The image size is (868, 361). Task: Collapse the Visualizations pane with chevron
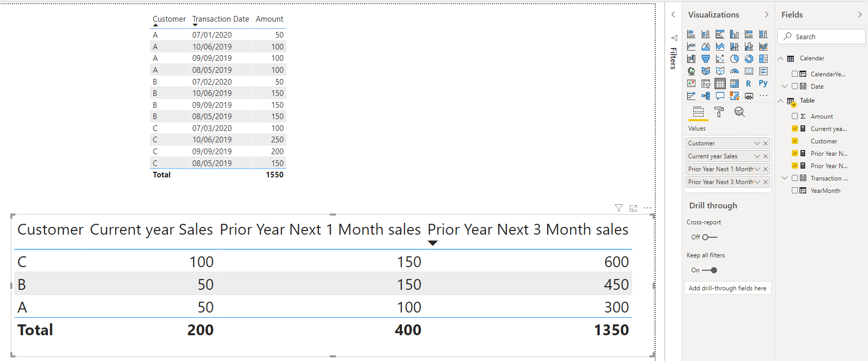[767, 14]
